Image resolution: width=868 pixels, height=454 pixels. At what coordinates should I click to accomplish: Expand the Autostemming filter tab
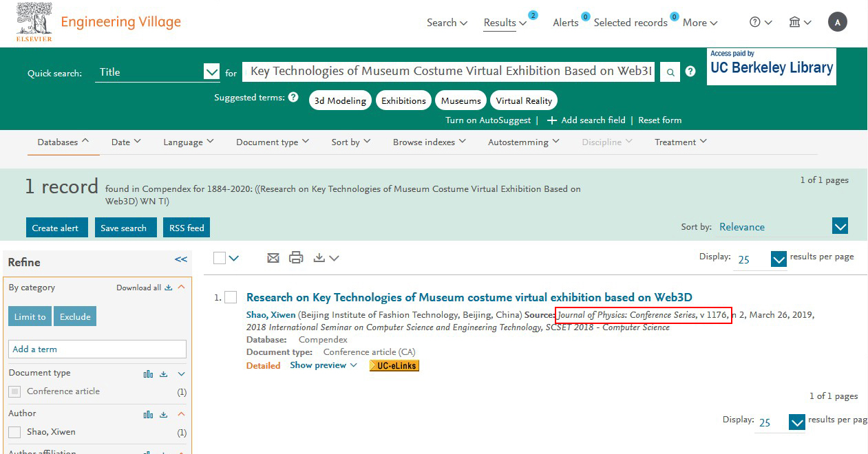pyautogui.click(x=524, y=142)
